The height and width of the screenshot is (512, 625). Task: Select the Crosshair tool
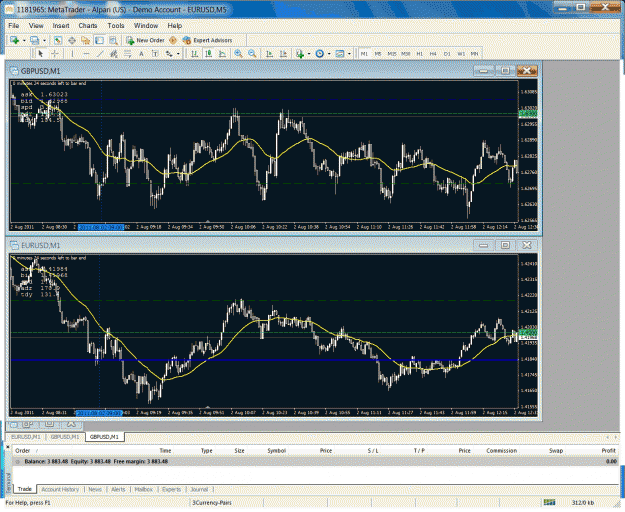[55, 54]
